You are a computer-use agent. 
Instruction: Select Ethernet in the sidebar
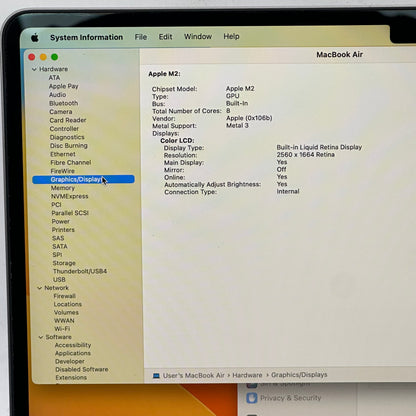(x=63, y=154)
